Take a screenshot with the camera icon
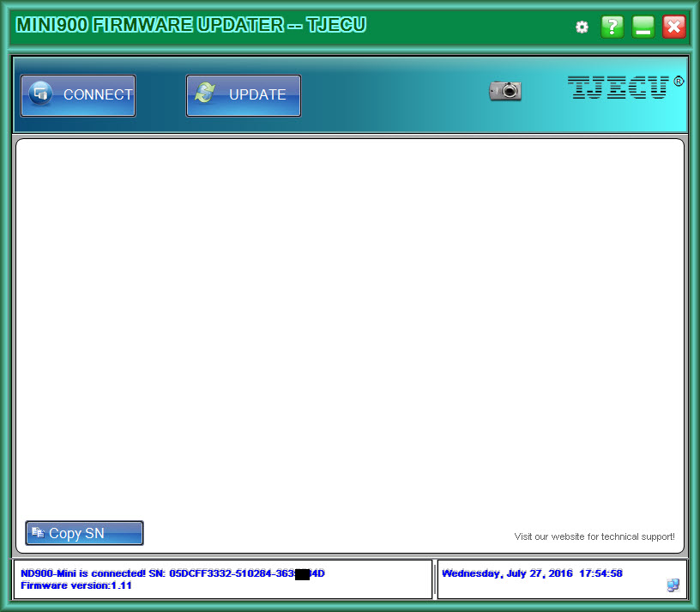Screen dimensions: 700x612 (x=505, y=91)
